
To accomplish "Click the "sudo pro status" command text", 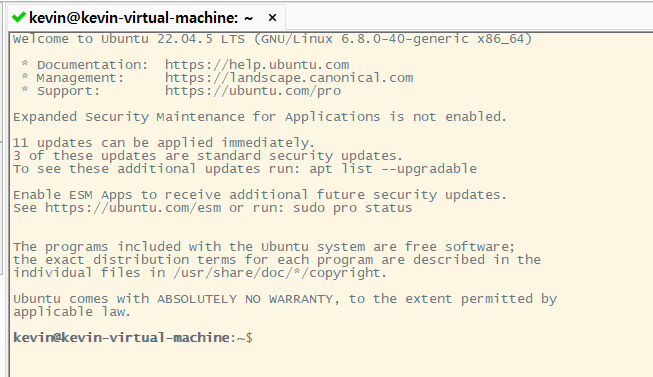I will pyautogui.click(x=352, y=207).
